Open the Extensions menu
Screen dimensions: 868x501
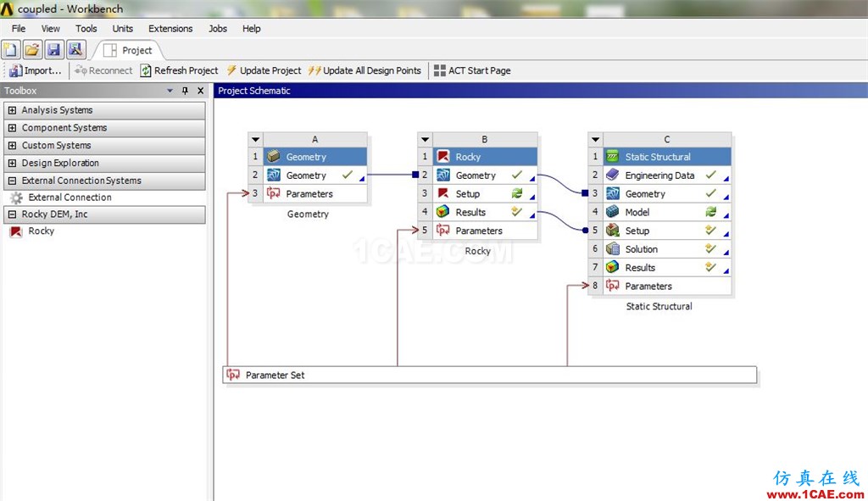[170, 29]
